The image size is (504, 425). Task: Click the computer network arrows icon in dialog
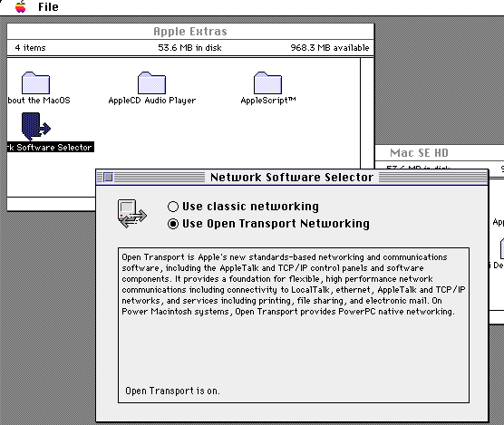[131, 214]
